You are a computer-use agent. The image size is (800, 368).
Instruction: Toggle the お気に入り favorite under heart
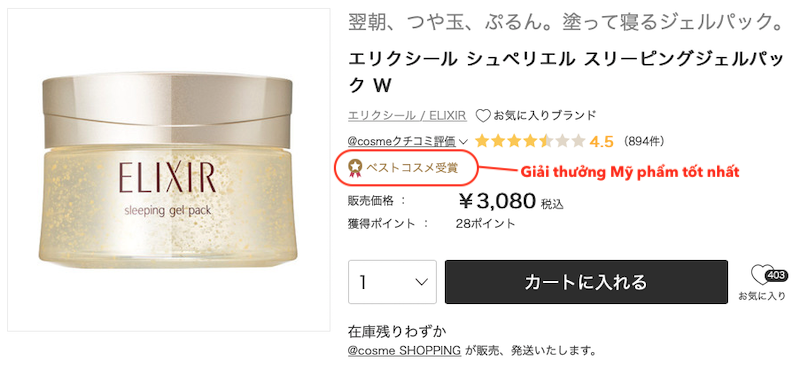click(x=762, y=296)
